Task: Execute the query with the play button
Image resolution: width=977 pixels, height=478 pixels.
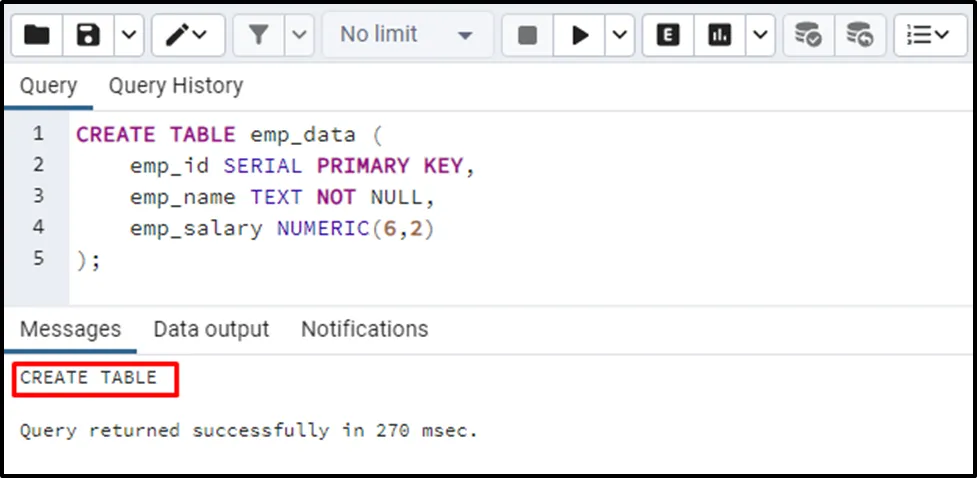Action: coord(580,35)
